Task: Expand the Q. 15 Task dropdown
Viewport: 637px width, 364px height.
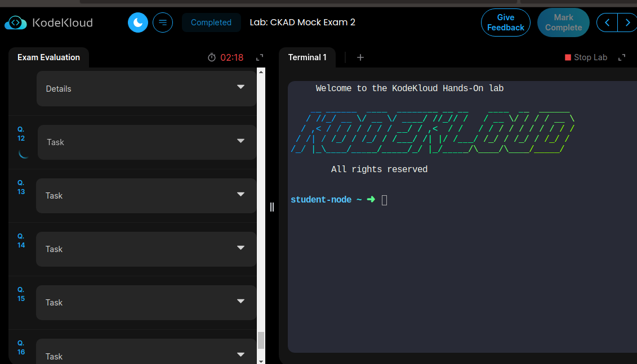Action: click(x=146, y=303)
